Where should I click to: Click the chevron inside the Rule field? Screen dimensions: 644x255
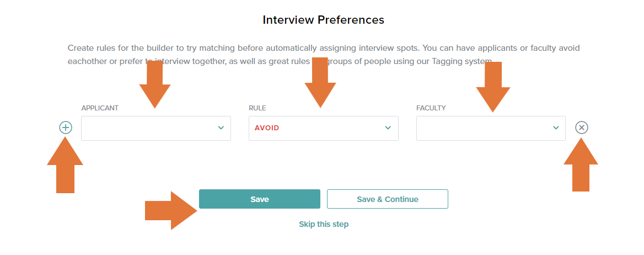click(x=388, y=128)
